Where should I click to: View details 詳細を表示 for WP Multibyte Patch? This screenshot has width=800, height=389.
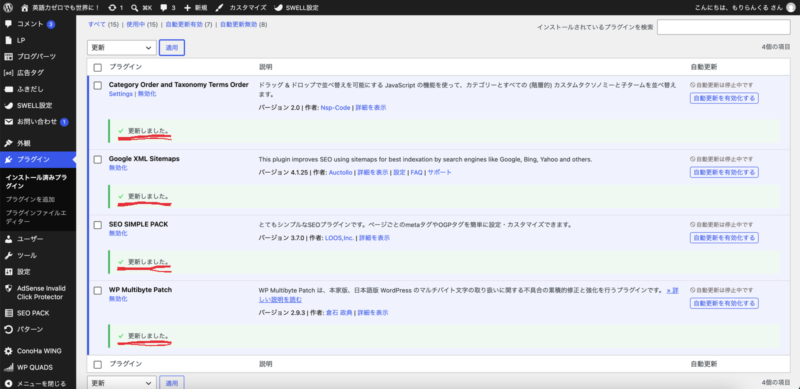tap(374, 312)
